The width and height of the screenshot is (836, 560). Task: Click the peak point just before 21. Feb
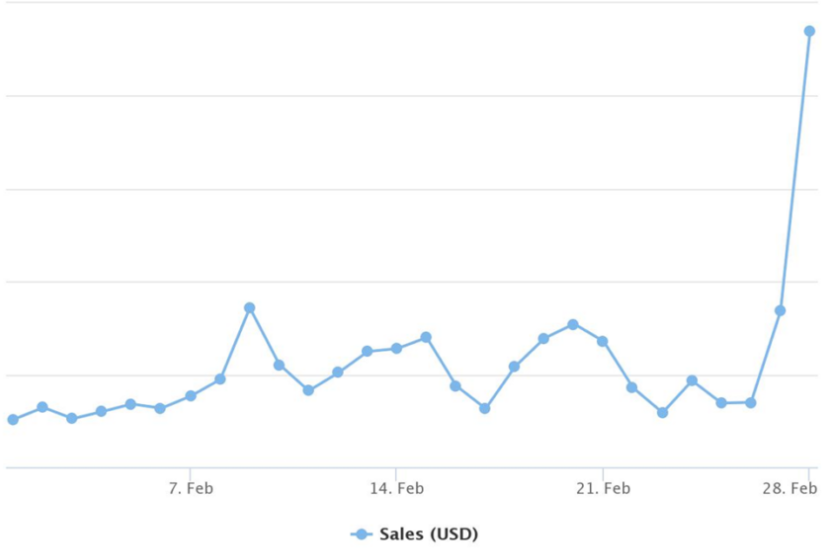pyautogui.click(x=573, y=324)
